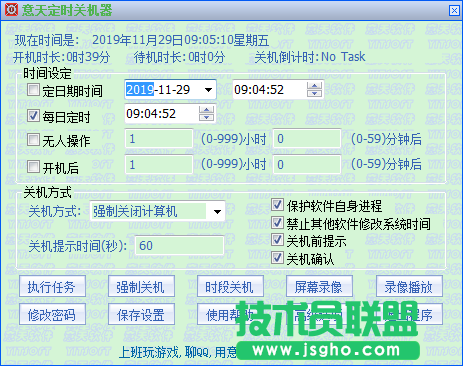Viewport: 463px width, 366px height.
Task: Enable the 定日期时间 checkbox
Action: tap(33, 90)
